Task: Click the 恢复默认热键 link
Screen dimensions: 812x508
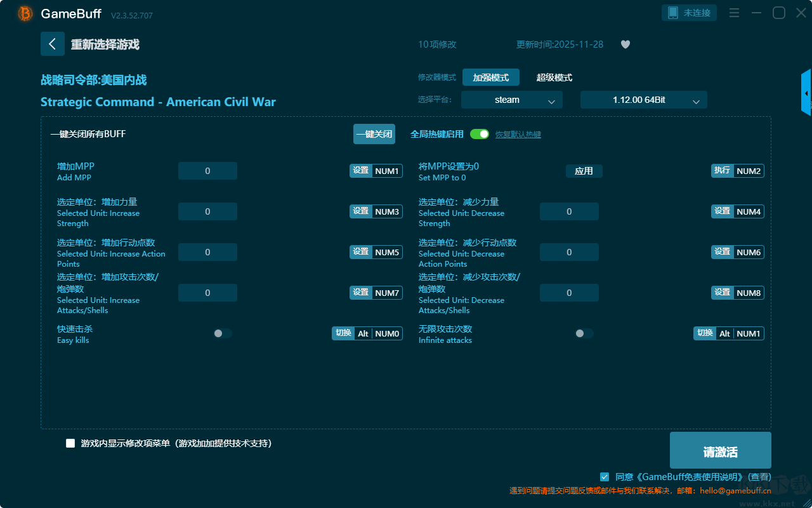Action: (x=518, y=135)
